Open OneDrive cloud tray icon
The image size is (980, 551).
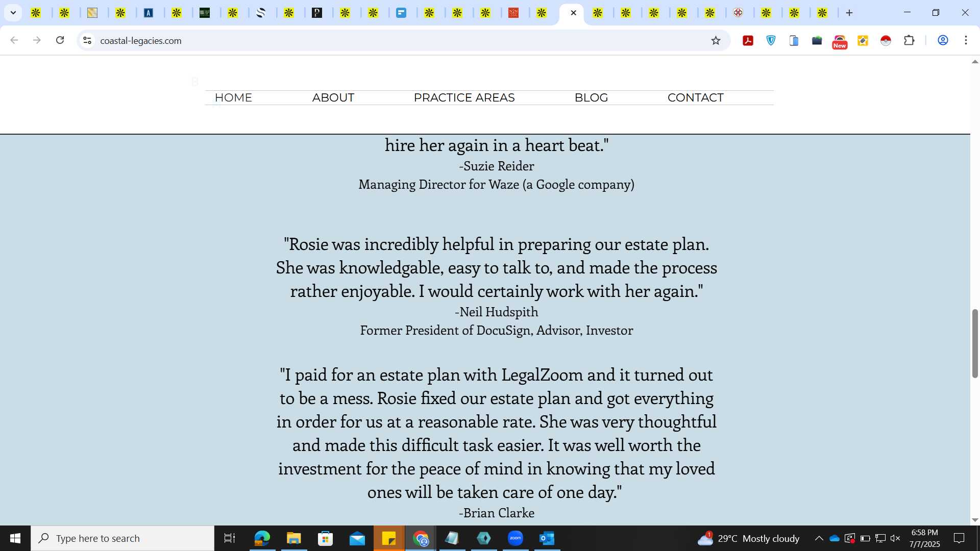point(835,538)
